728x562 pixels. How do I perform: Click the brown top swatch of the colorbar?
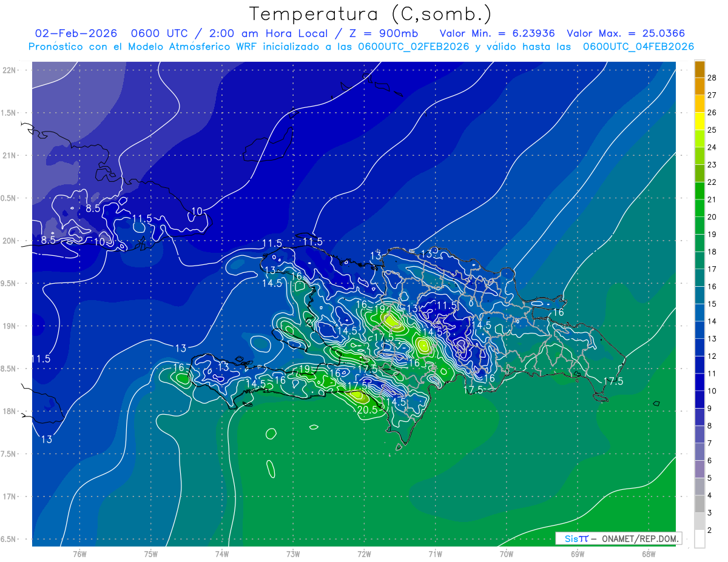tap(699, 69)
